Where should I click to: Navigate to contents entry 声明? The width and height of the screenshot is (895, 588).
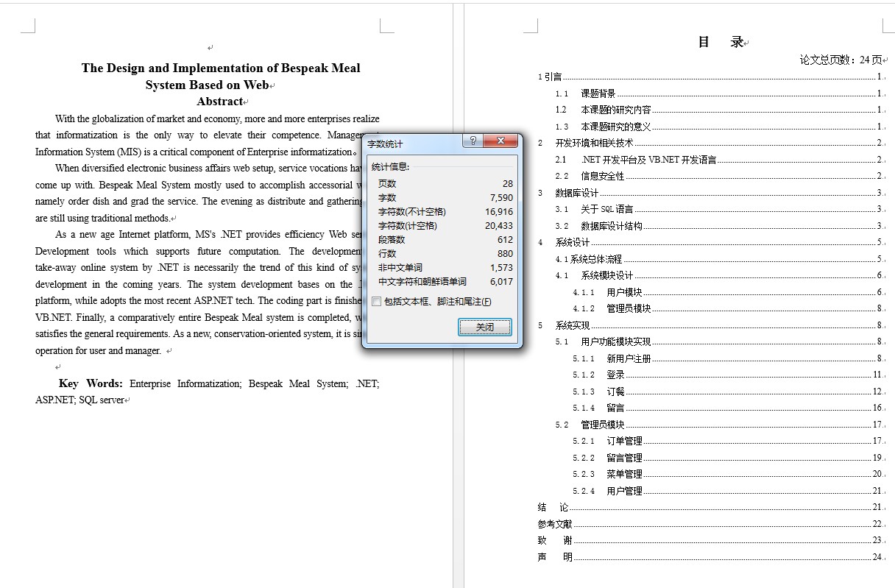[710, 557]
